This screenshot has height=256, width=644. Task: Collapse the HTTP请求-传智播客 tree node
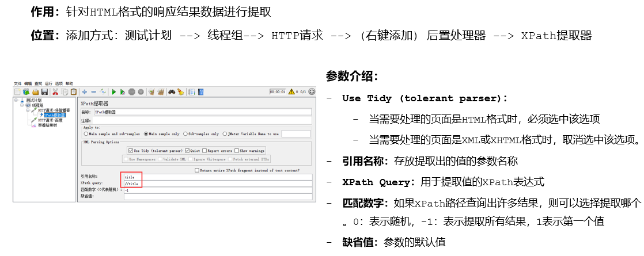click(x=28, y=110)
